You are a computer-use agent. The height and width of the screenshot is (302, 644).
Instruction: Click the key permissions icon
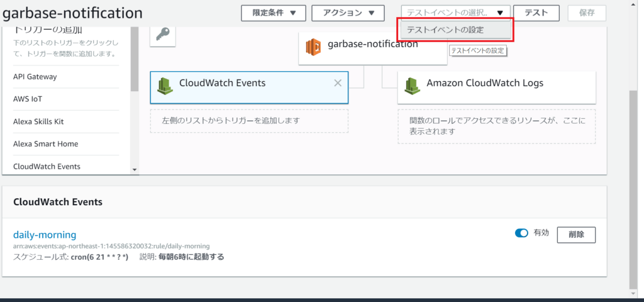coord(162,36)
